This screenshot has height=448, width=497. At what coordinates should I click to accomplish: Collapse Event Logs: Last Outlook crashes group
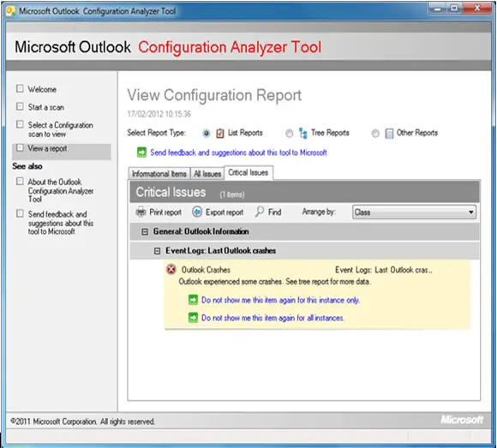click(x=157, y=251)
